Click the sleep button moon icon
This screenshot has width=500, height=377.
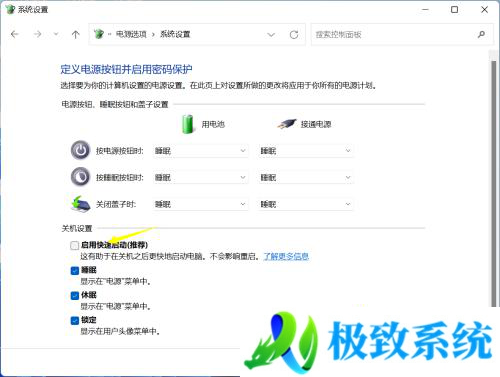tap(80, 177)
